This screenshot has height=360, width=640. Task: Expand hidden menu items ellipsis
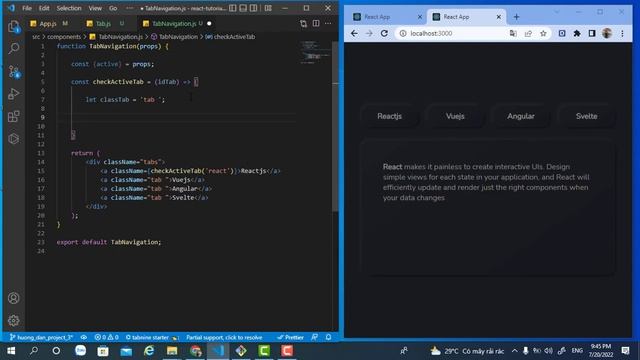pyautogui.click(x=129, y=8)
